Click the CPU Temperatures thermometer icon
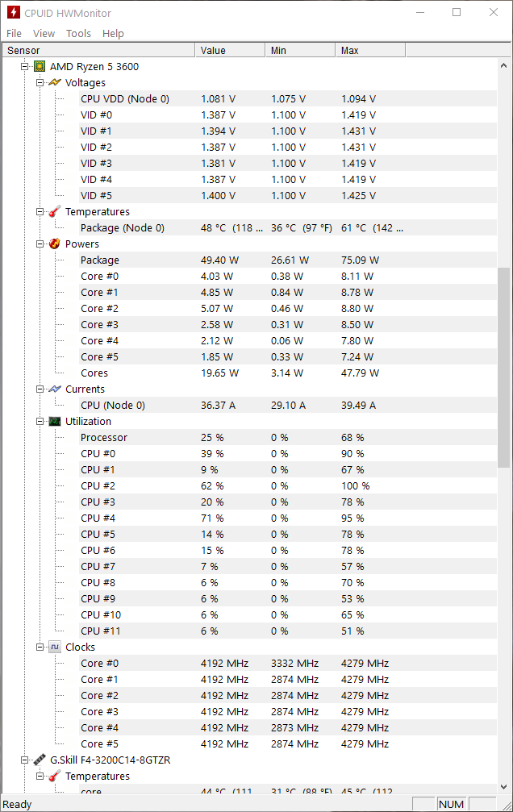Image resolution: width=513 pixels, height=812 pixels. coord(55,211)
